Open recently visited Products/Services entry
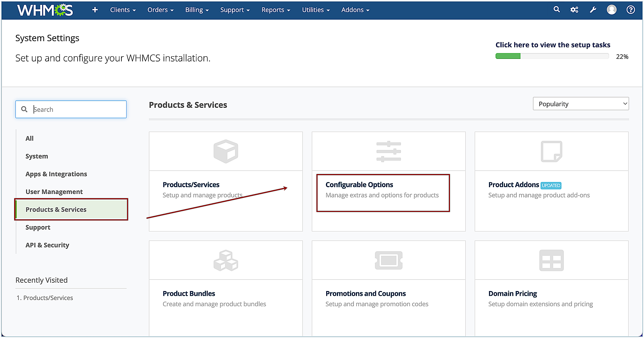644x338 pixels. coord(48,298)
